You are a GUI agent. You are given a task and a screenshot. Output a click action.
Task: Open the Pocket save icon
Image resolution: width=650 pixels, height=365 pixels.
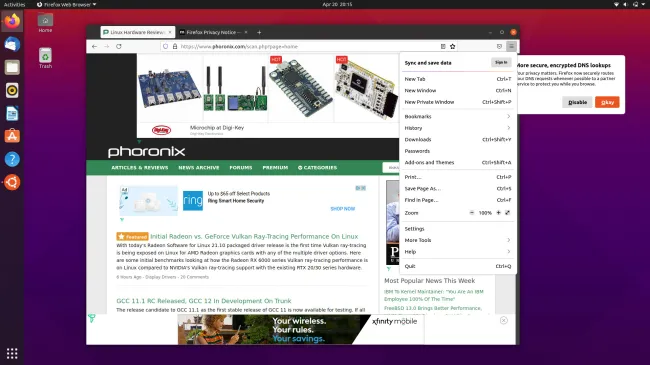pos(499,46)
